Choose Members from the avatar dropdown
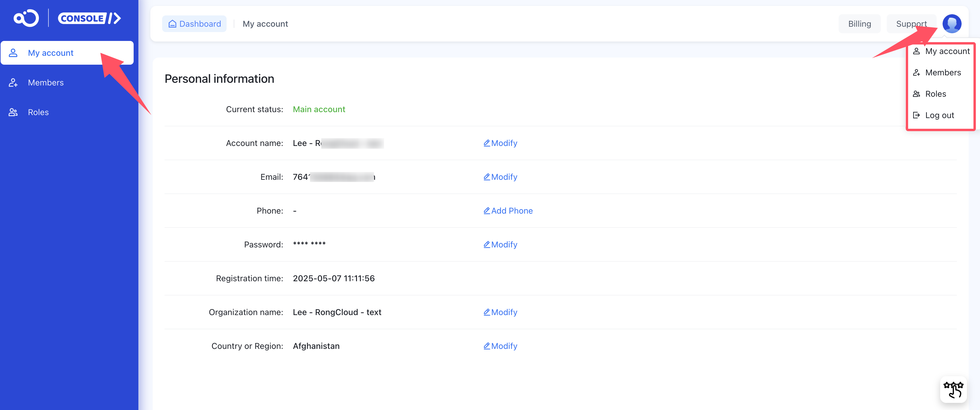 click(x=943, y=73)
